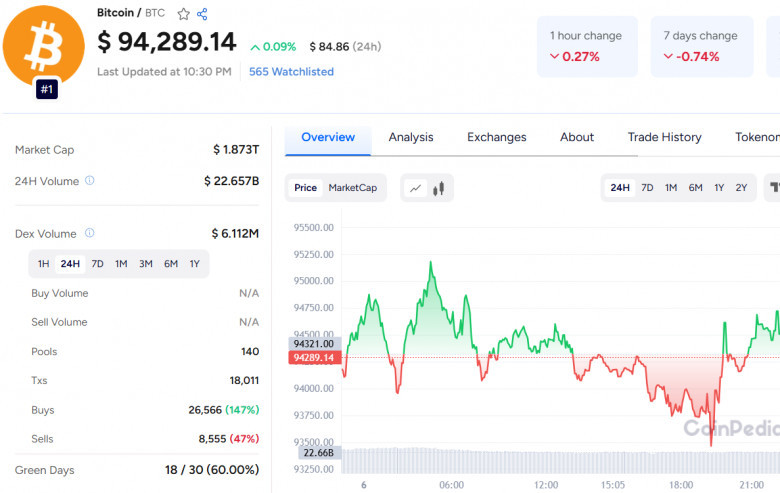780x493 pixels.
Task: Click the 7 days change card
Action: tap(702, 46)
